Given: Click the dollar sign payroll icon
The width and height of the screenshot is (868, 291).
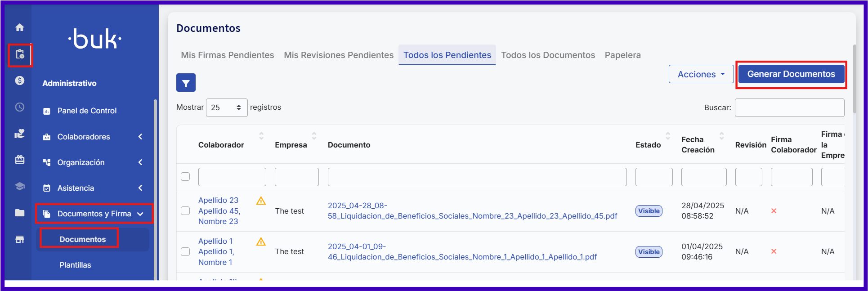Looking at the screenshot, I should point(20,81).
